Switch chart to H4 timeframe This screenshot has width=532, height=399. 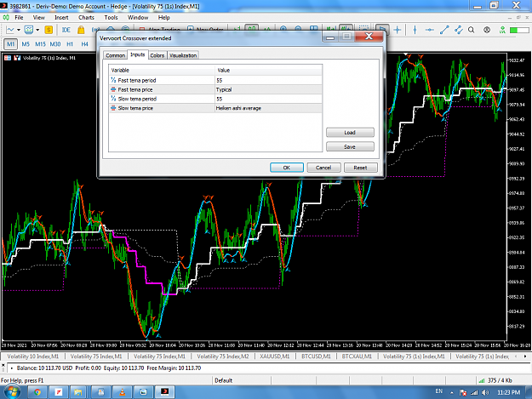[x=84, y=44]
